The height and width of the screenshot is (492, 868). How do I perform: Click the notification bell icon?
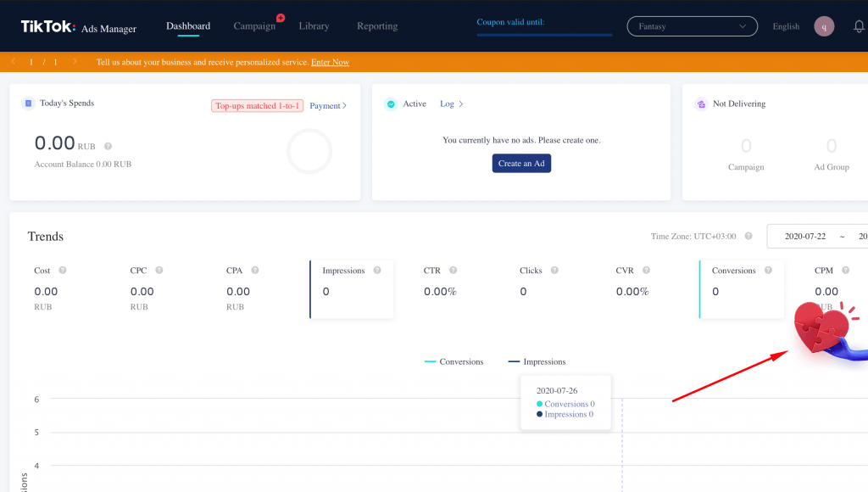(x=859, y=26)
